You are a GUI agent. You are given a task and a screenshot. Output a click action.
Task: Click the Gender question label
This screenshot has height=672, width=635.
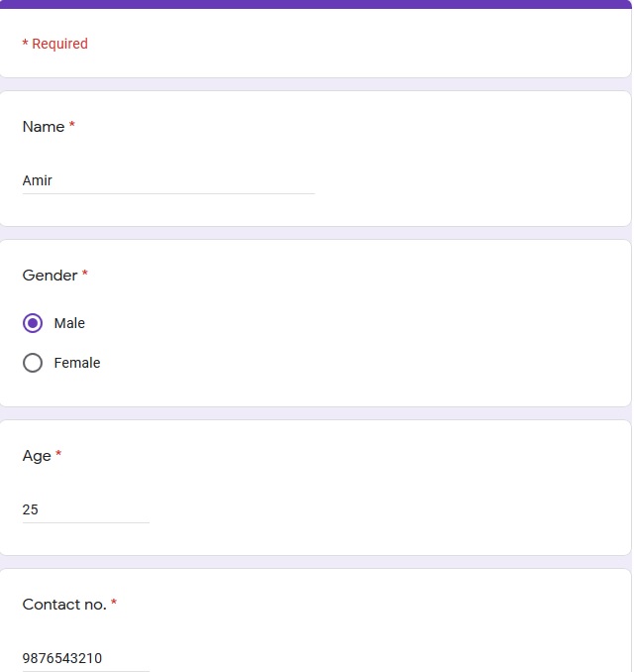point(50,276)
